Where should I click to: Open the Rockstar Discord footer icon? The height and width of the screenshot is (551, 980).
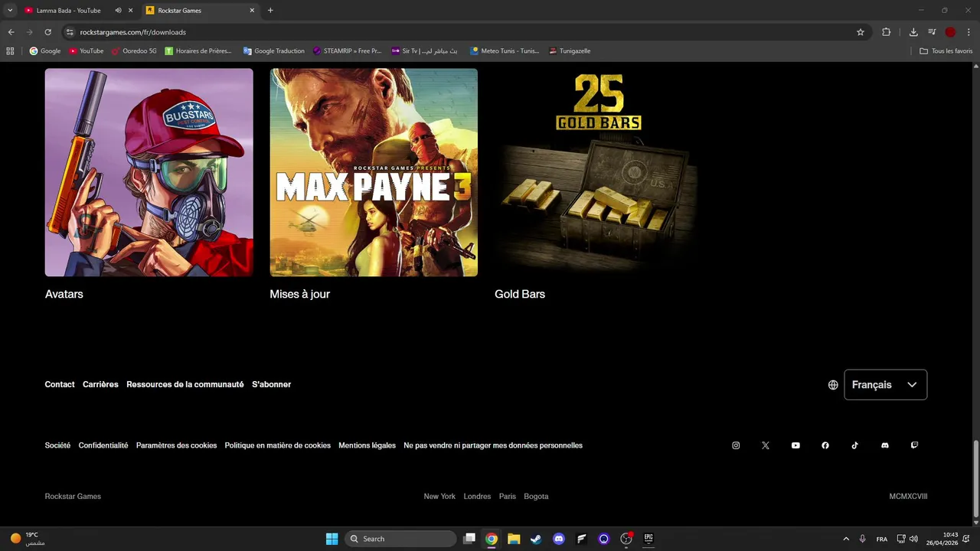[885, 445]
